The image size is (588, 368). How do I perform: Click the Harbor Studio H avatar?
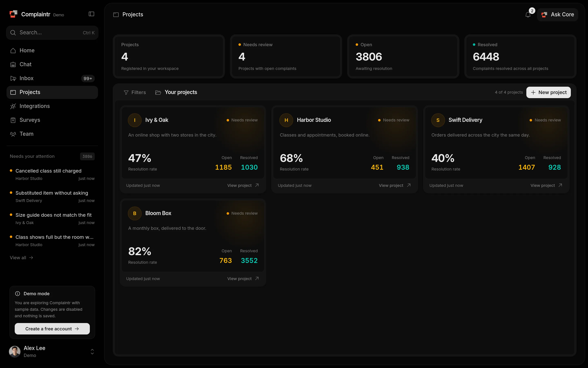286,120
